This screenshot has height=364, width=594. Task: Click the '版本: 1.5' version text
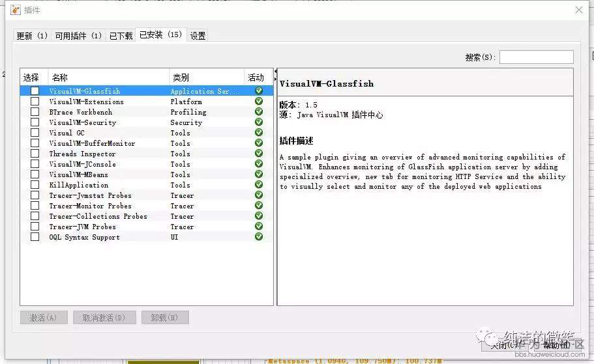click(x=298, y=105)
